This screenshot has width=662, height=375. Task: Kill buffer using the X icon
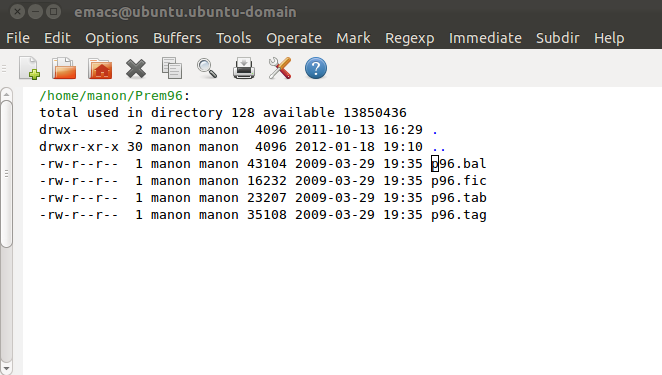[136, 68]
